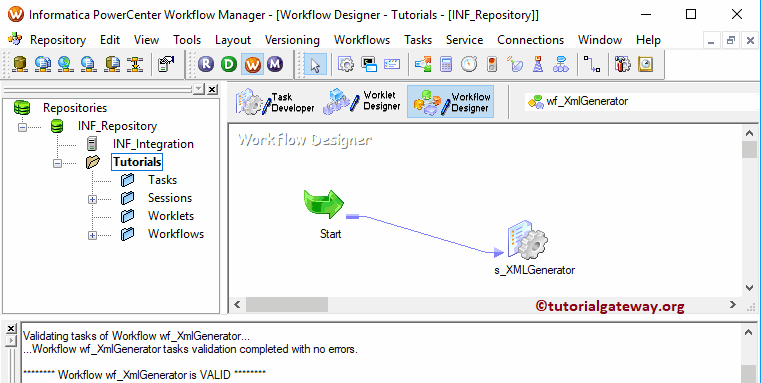Viewport: 761px width, 383px height.
Task: Open the Tools menu
Action: point(187,40)
